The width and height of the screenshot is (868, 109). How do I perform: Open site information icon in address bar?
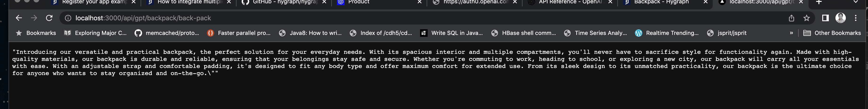[68, 18]
